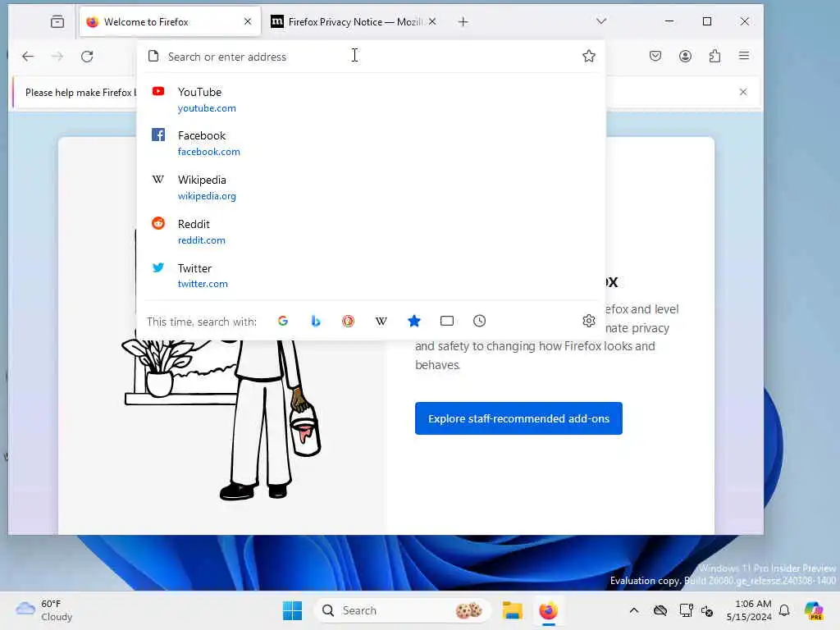This screenshot has width=840, height=630.
Task: Open the Firefox hamburger application menu
Action: [x=744, y=56]
